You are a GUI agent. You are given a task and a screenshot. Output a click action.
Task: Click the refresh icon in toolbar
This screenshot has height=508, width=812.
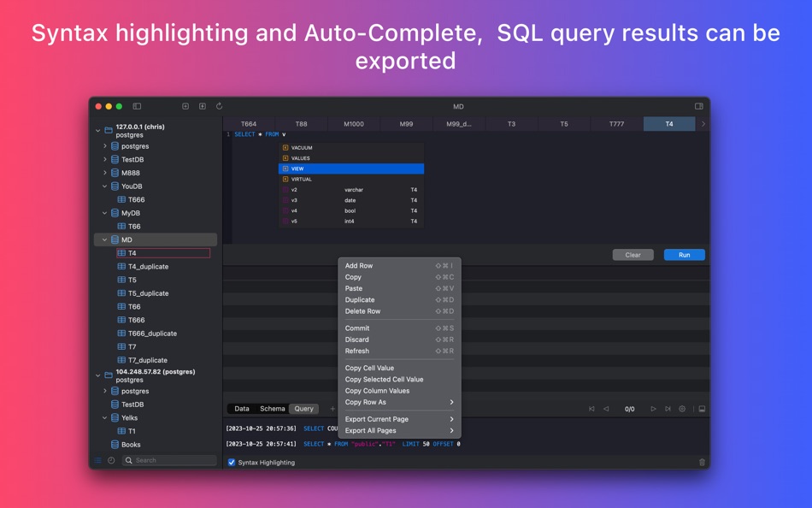[219, 106]
